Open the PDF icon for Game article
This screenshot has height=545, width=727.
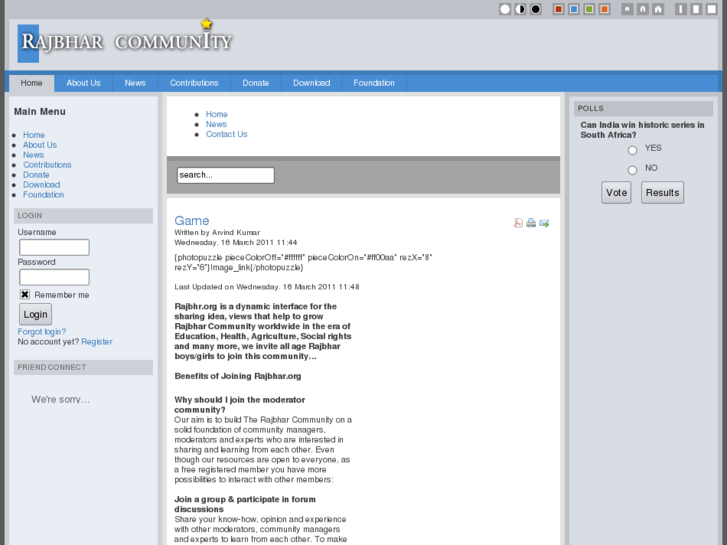pyautogui.click(x=518, y=223)
